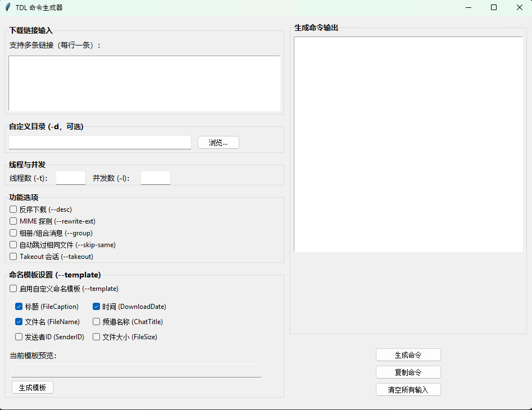Check 频道名称 (ChatTitle) option
532x410 pixels.
point(97,322)
